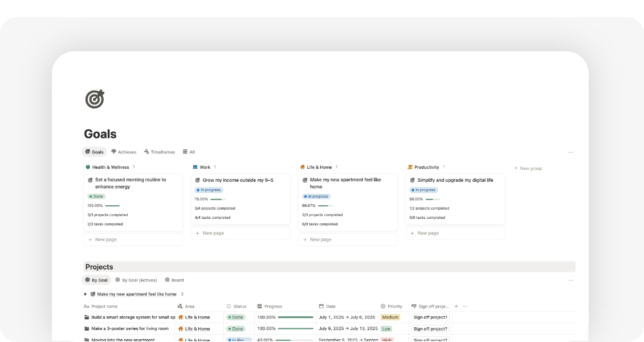The height and width of the screenshot is (342, 644).
Task: Click the laptop icon next to the Work group
Action: (x=195, y=167)
